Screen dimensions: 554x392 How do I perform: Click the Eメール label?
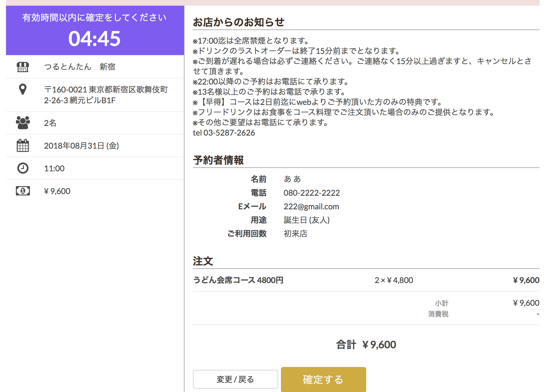[x=252, y=206]
